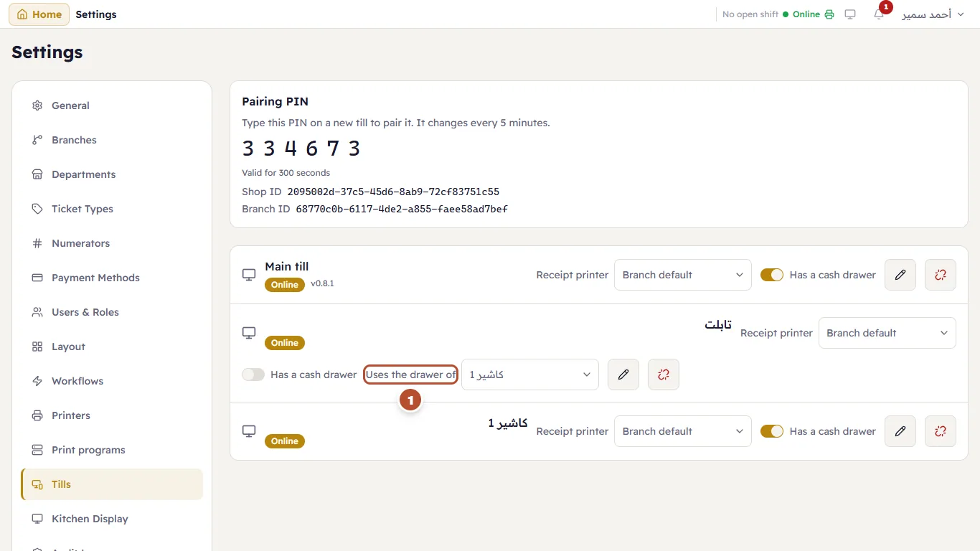This screenshot has height=551, width=980.
Task: Open تابلت receipt printer dropdown
Action: (x=887, y=333)
